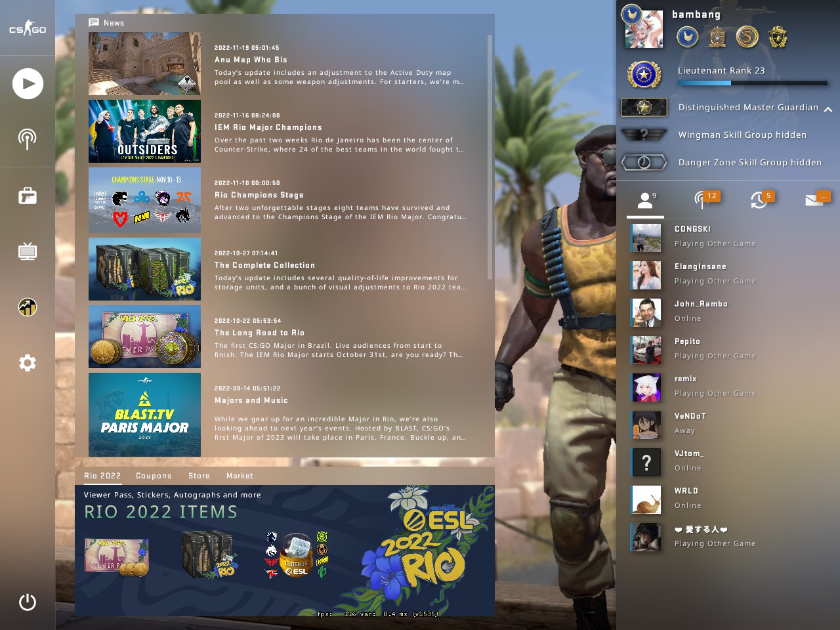
Task: Click VeNDoT's avatar picture
Action: click(646, 425)
